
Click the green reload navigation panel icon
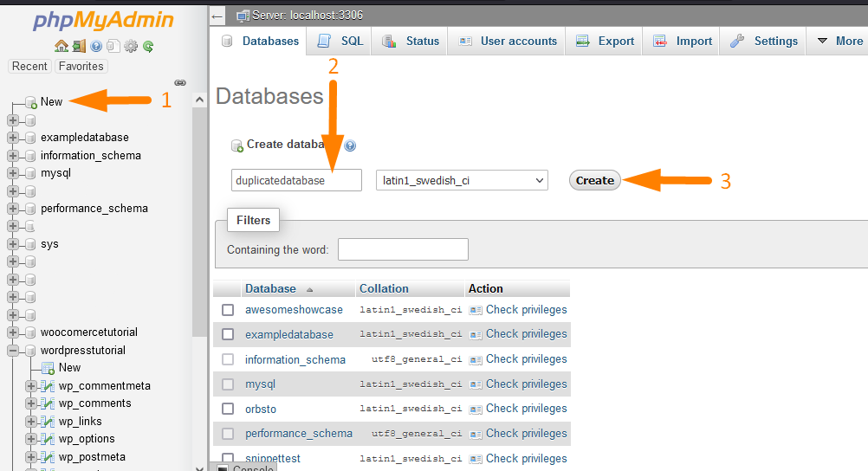148,47
